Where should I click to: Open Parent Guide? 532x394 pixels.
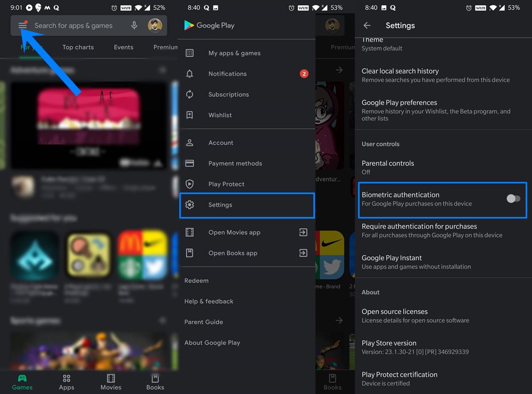point(204,322)
